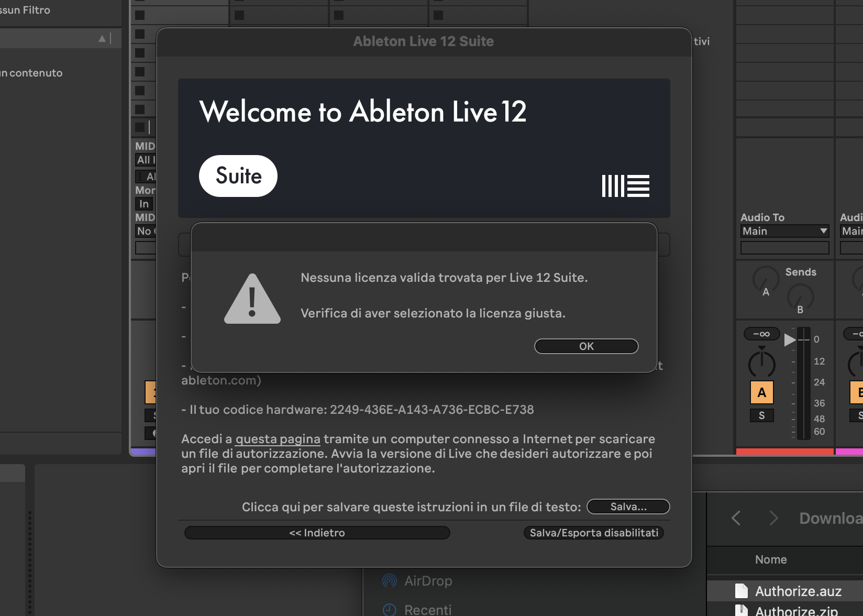Collapse the browser section with the triangle arrow
This screenshot has width=863, height=616.
point(102,39)
